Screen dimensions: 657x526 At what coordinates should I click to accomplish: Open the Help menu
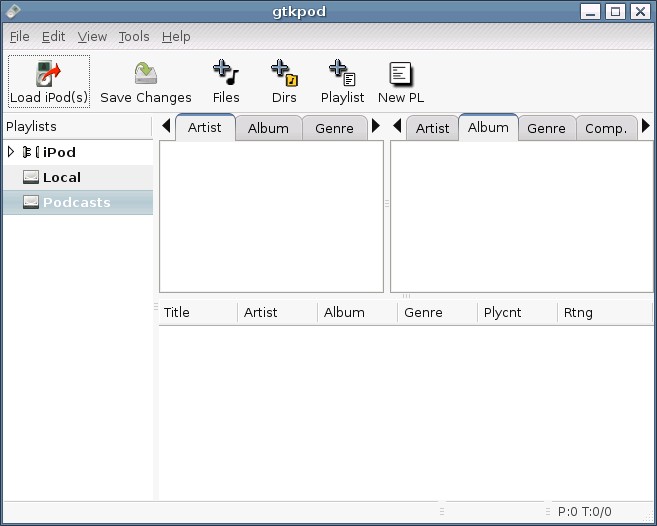(176, 36)
